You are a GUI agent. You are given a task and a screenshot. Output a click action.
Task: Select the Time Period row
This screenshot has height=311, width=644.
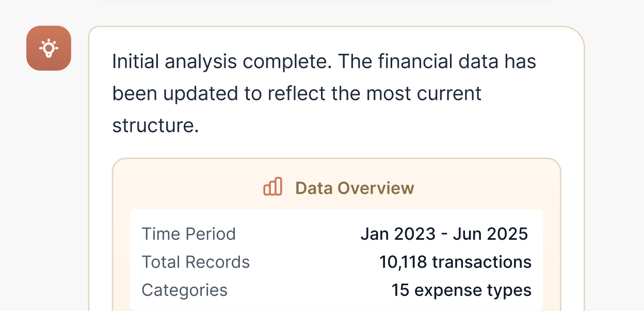[x=189, y=234]
